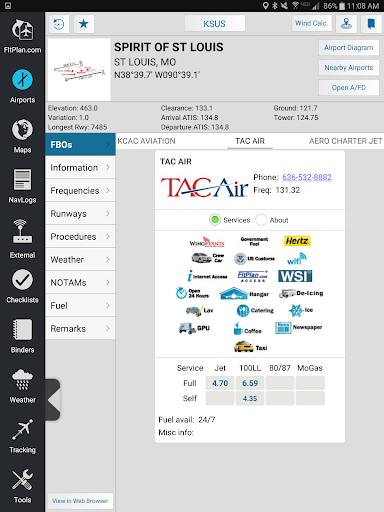Tap the Full Jet fuel price 4.70
Screen dimensions: 384x512
click(x=220, y=383)
